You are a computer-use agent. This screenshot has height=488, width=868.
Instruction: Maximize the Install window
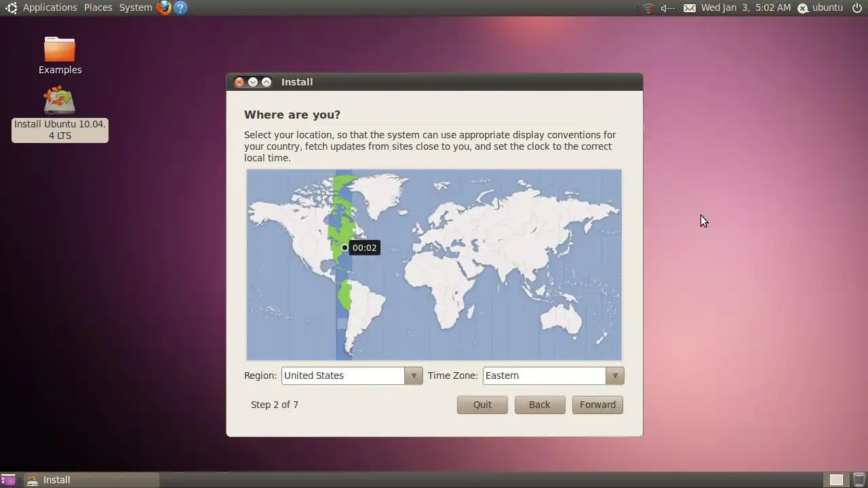click(267, 82)
